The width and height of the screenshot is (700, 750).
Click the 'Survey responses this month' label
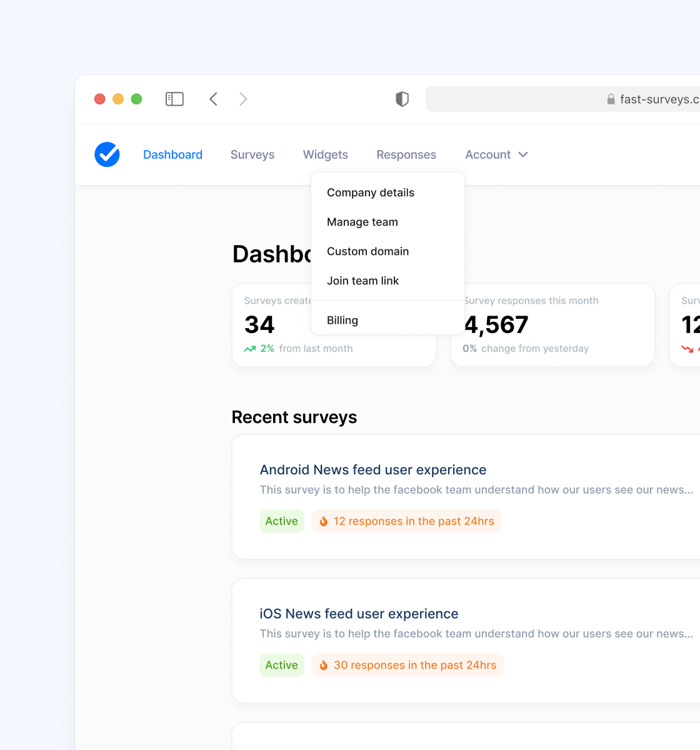tap(531, 301)
